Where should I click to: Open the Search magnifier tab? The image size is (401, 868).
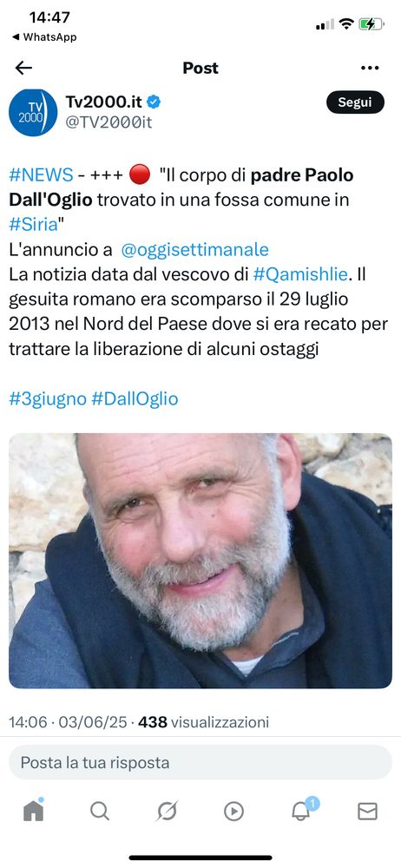coord(100,811)
